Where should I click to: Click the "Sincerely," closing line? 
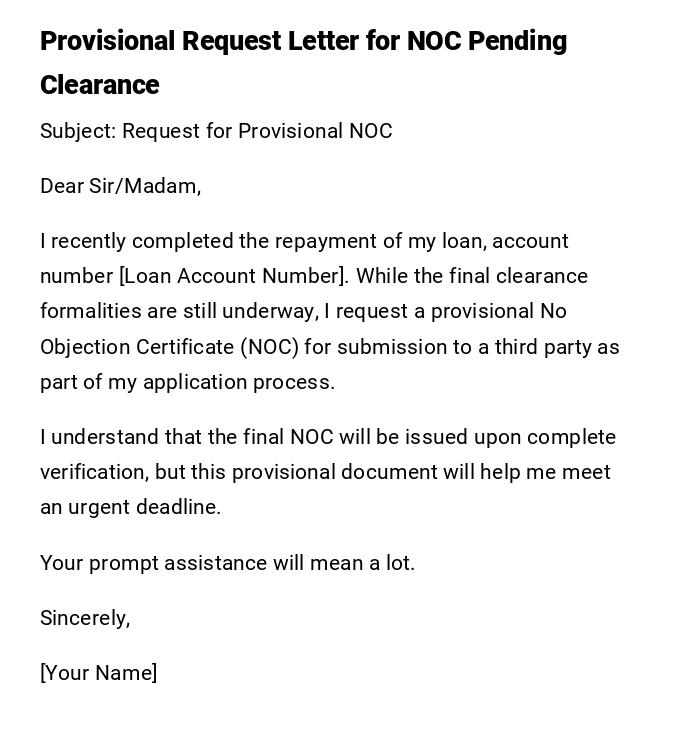pyautogui.click(x=85, y=618)
